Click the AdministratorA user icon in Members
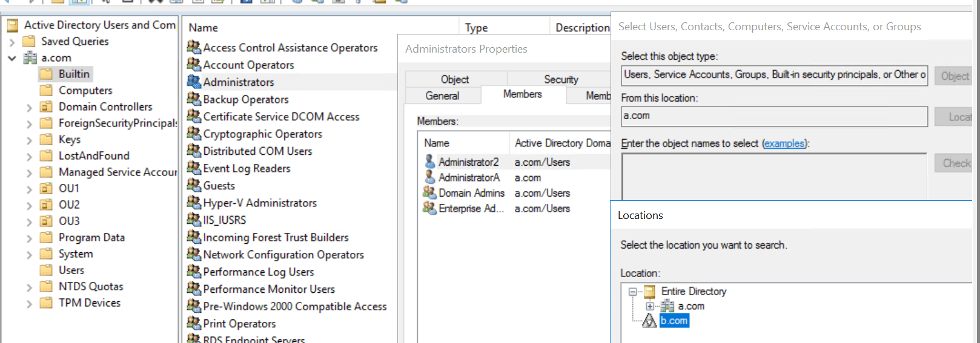 [430, 177]
